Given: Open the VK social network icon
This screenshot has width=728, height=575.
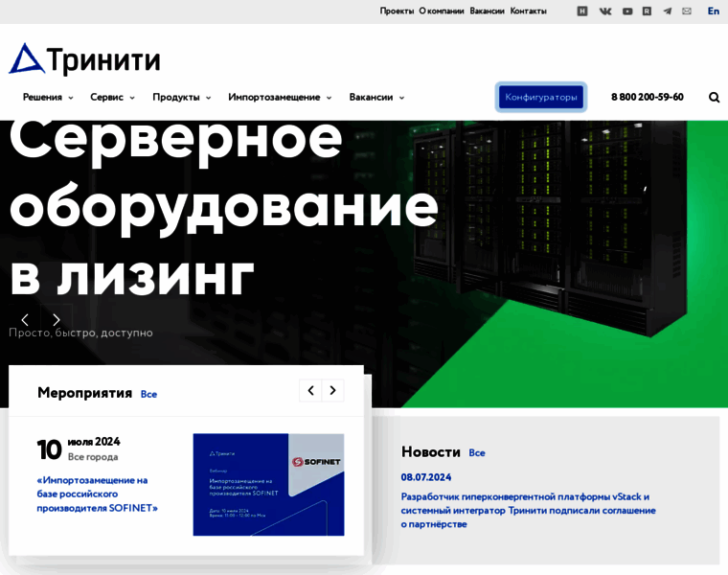Looking at the screenshot, I should (x=605, y=11).
